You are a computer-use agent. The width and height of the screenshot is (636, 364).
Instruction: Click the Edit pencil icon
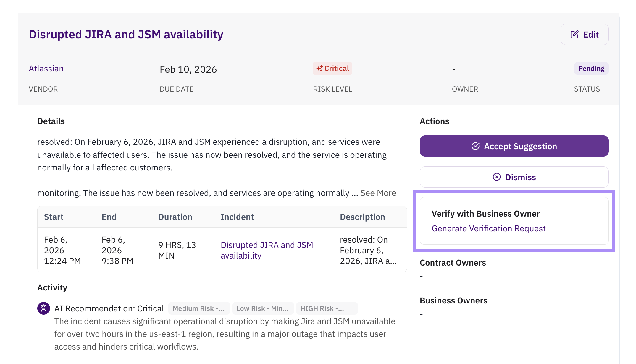[574, 35]
